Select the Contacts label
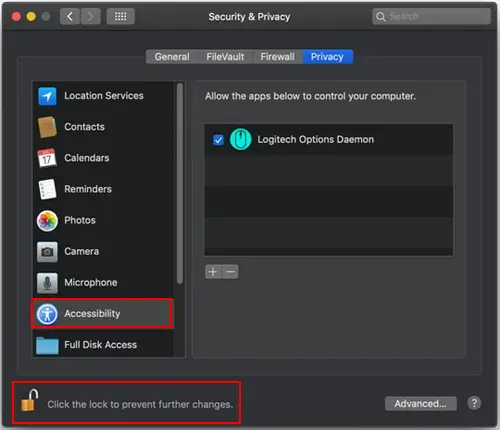The width and height of the screenshot is (500, 430). tap(84, 127)
